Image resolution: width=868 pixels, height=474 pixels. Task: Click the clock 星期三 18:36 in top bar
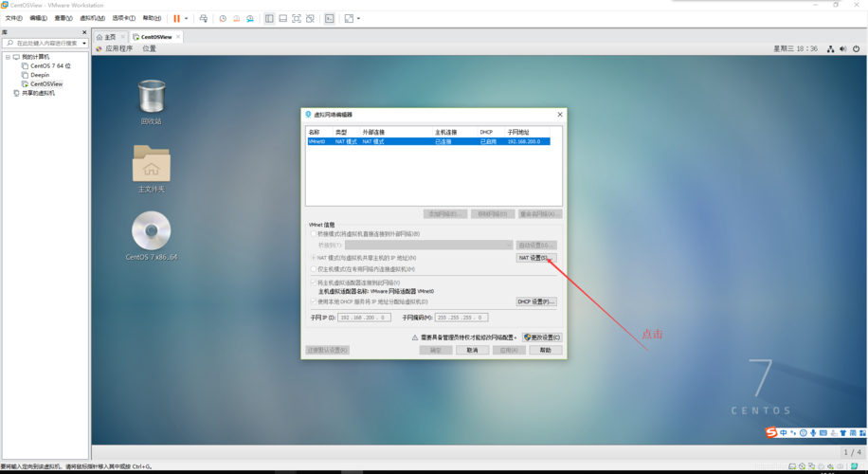click(795, 48)
